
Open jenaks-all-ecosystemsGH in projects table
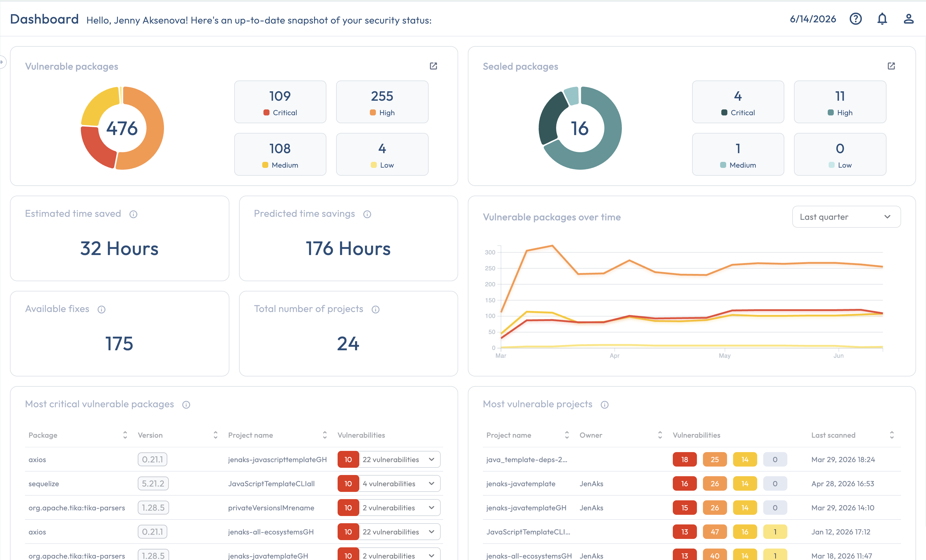[x=529, y=555]
